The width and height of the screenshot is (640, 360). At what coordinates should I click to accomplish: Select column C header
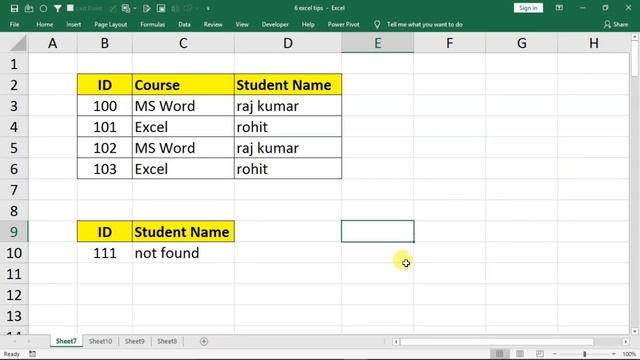tap(183, 43)
